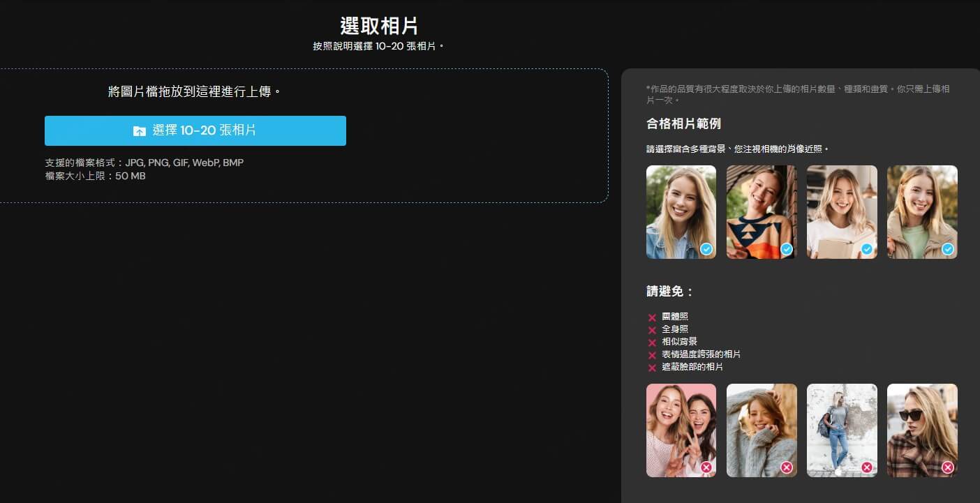
Task: Select the woman holding book photo thumbnail
Action: pos(842,212)
